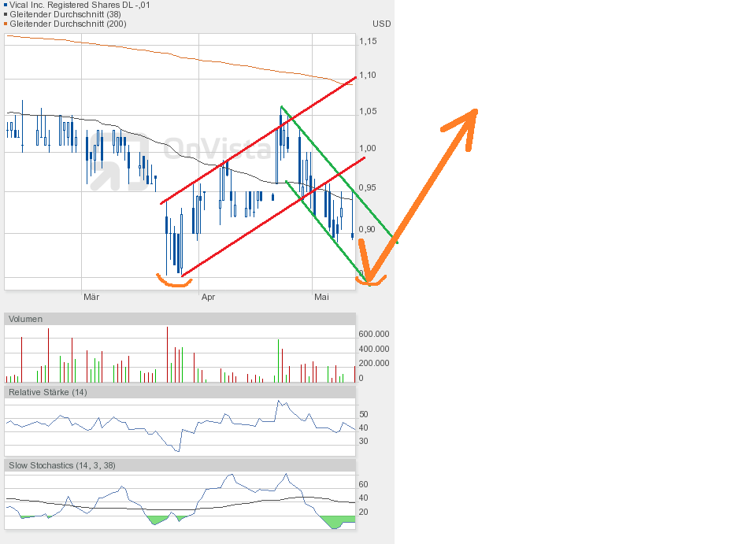Click the 1,10 price axis value
This screenshot has width=756, height=544.
coord(368,75)
